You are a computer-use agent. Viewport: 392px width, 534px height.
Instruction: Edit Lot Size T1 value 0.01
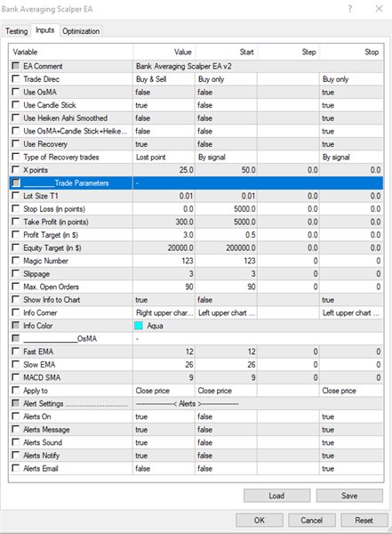164,196
